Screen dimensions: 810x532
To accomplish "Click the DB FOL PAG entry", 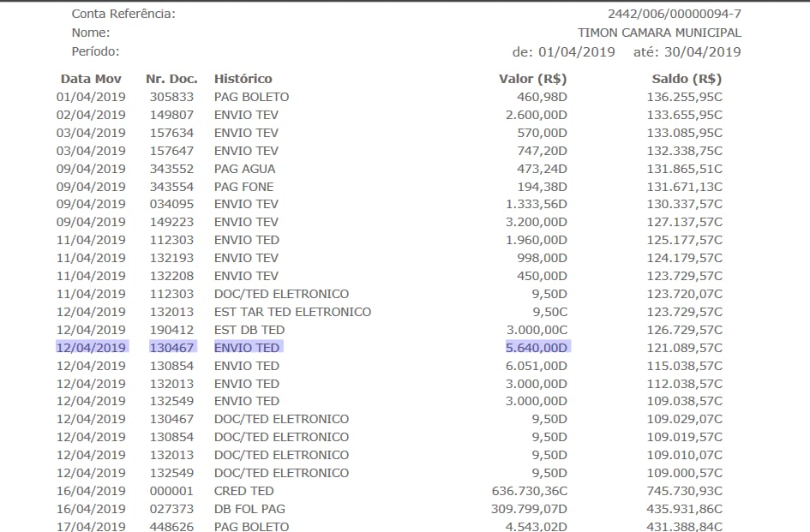I will point(249,509).
